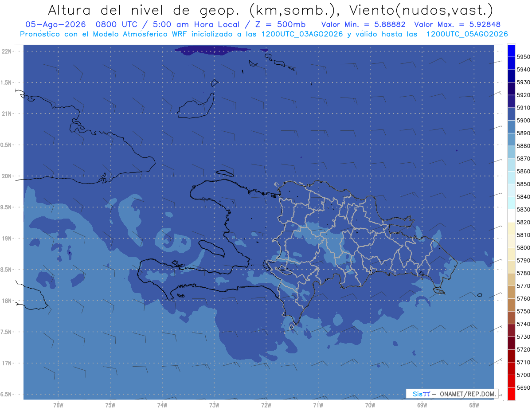
Task: Click the '20N' latitude label
Action: click(8, 176)
